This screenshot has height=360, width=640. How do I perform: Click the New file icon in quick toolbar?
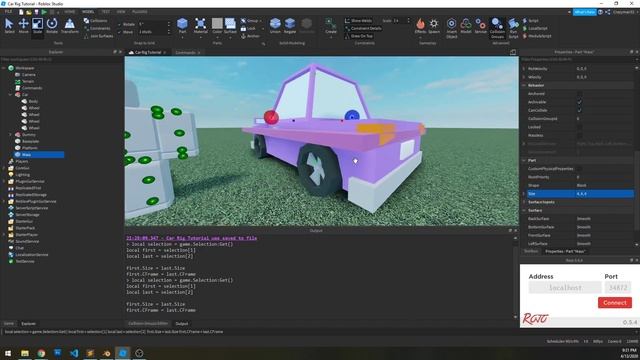[21, 12]
